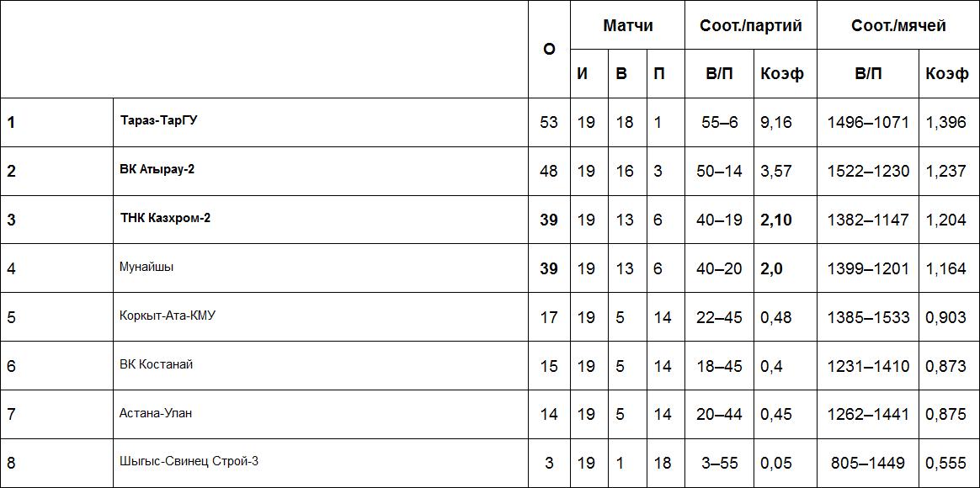The height and width of the screenshot is (488, 980).
Task: Select the И games-played subheader
Action: (x=583, y=74)
